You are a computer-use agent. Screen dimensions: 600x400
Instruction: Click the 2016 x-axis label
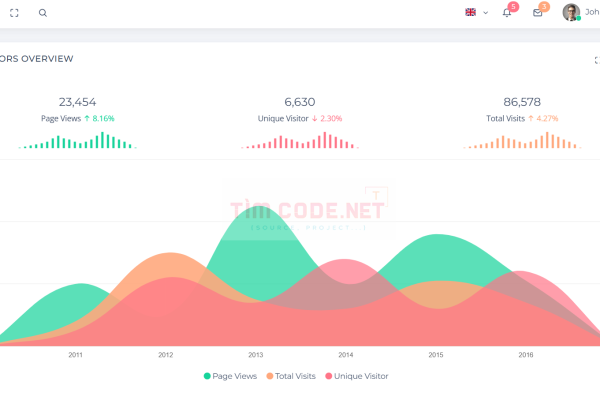[x=526, y=355]
